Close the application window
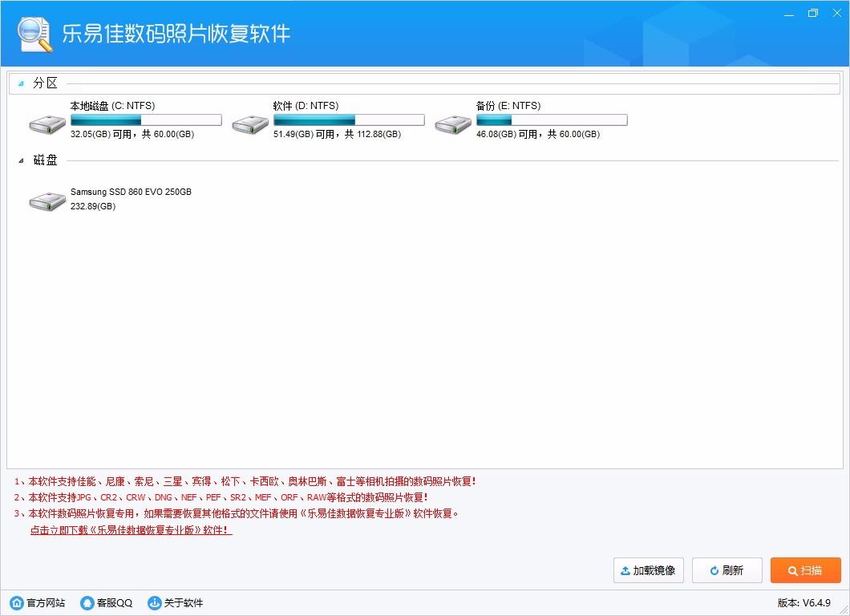The image size is (850, 616). point(837,13)
